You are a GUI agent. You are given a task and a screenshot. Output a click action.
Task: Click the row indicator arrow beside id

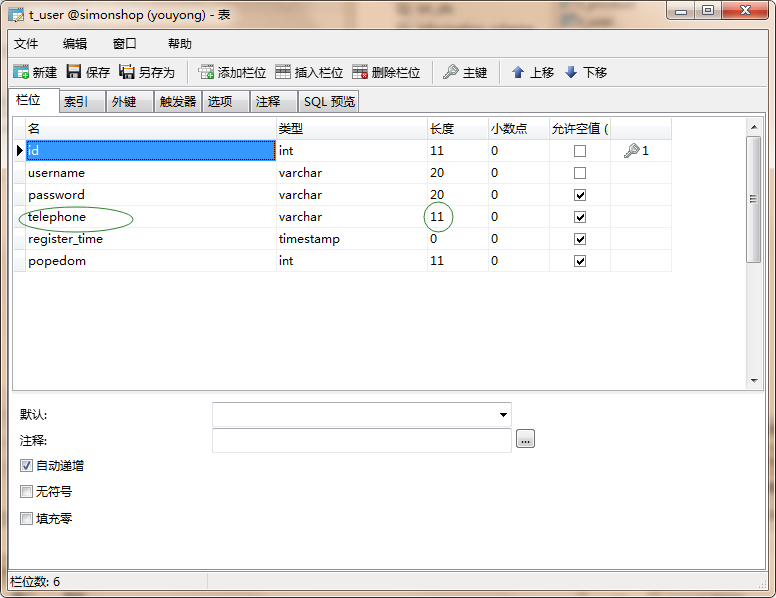[x=20, y=150]
